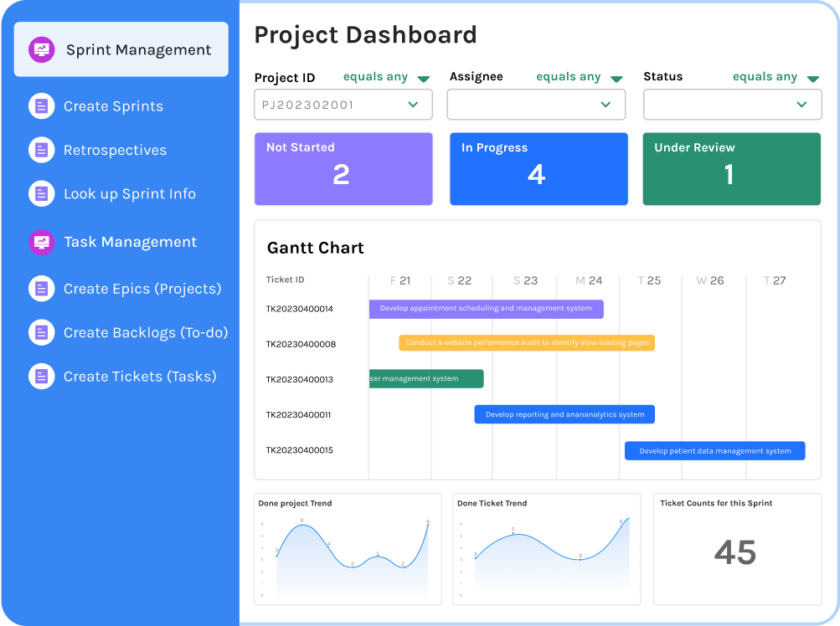Click the W 26 date column header
This screenshot has height=626, width=840.
click(x=710, y=280)
